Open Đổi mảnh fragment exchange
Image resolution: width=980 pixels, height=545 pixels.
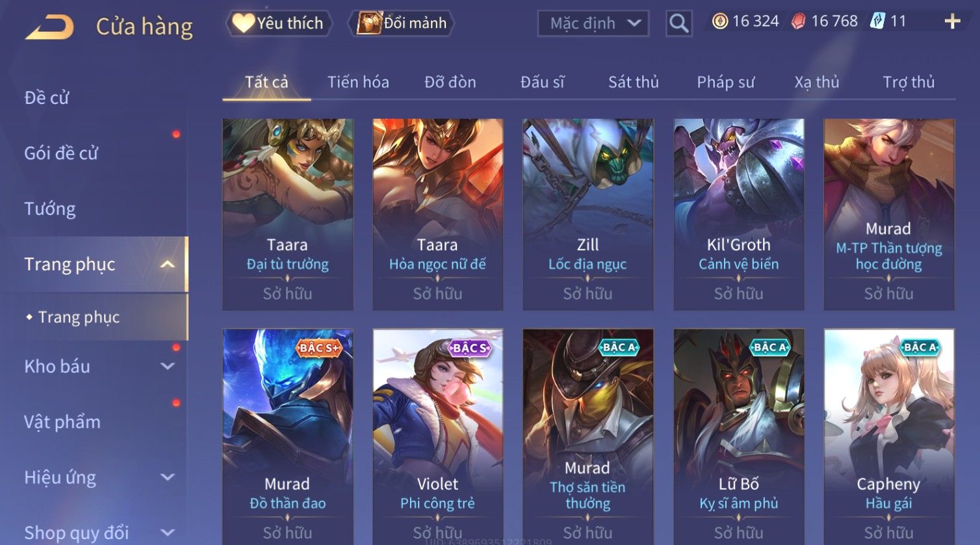click(401, 23)
